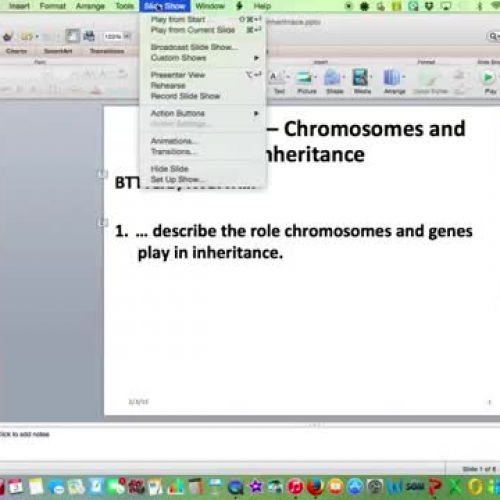The width and height of the screenshot is (500, 500).
Task: Click the 'Slide 1 of 8' status indicator
Action: tap(479, 469)
